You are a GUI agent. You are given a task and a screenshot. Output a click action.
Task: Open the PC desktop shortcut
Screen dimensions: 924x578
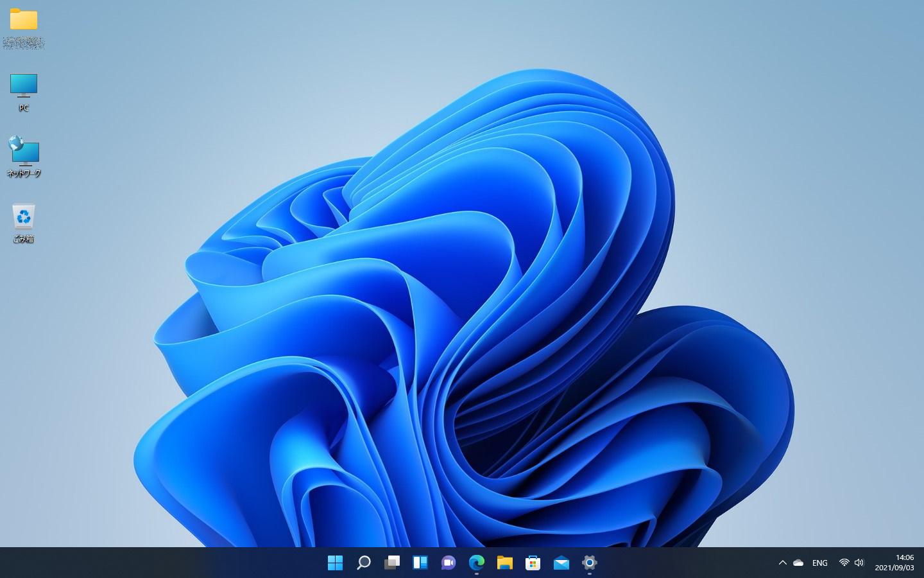point(23,90)
